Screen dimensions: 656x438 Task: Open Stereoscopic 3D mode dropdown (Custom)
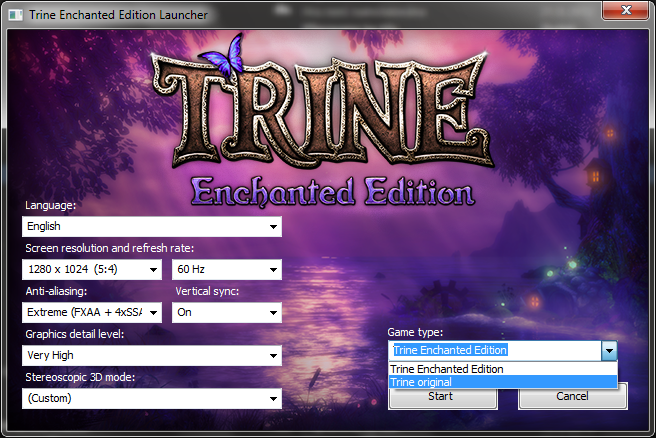point(152,398)
